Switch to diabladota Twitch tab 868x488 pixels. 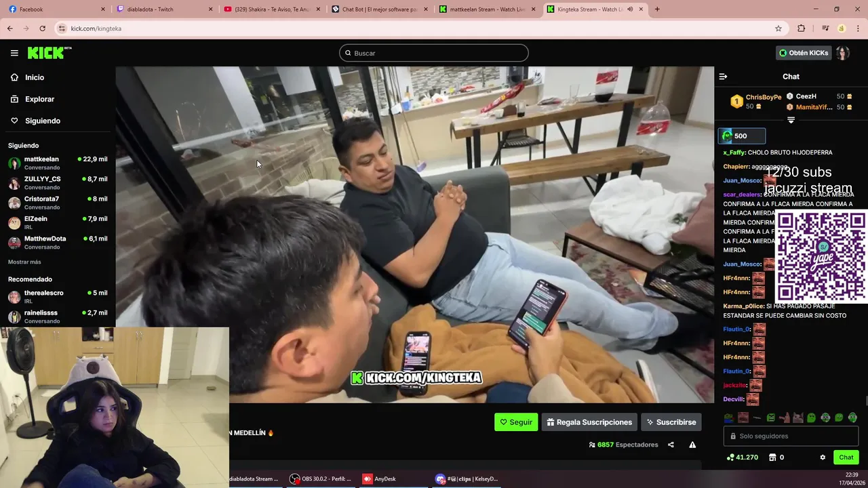165,9
